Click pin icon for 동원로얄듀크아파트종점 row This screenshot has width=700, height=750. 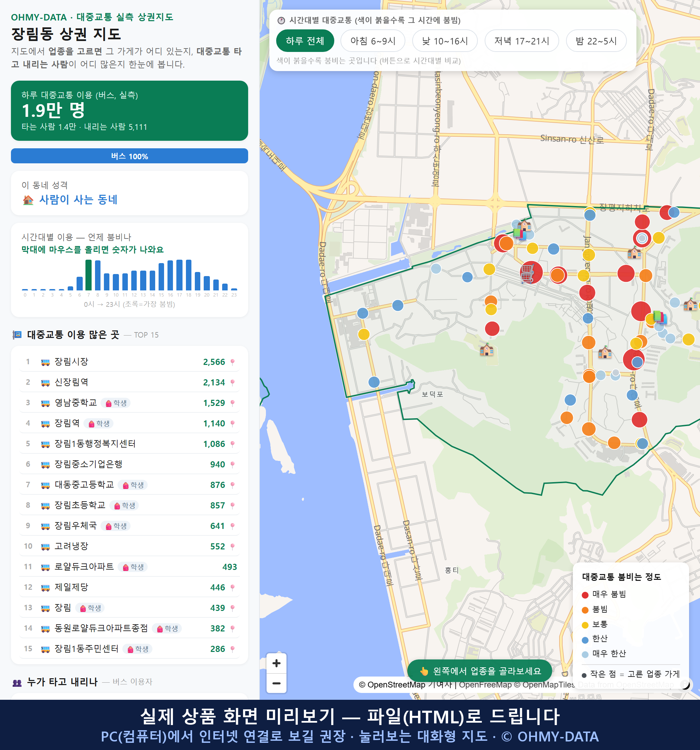pos(232,628)
